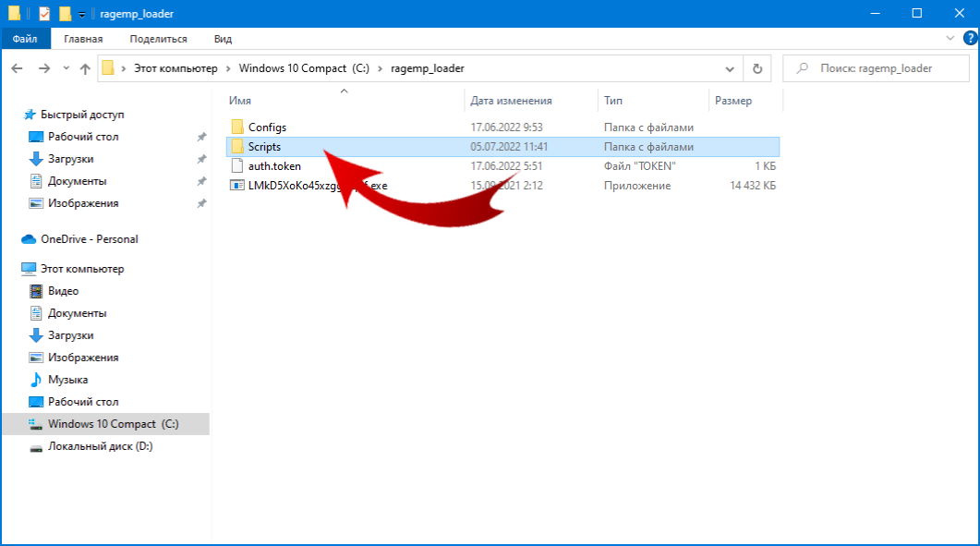The width and height of the screenshot is (980, 546).
Task: Click the pin icon beside Рабочий стол
Action: tap(201, 137)
